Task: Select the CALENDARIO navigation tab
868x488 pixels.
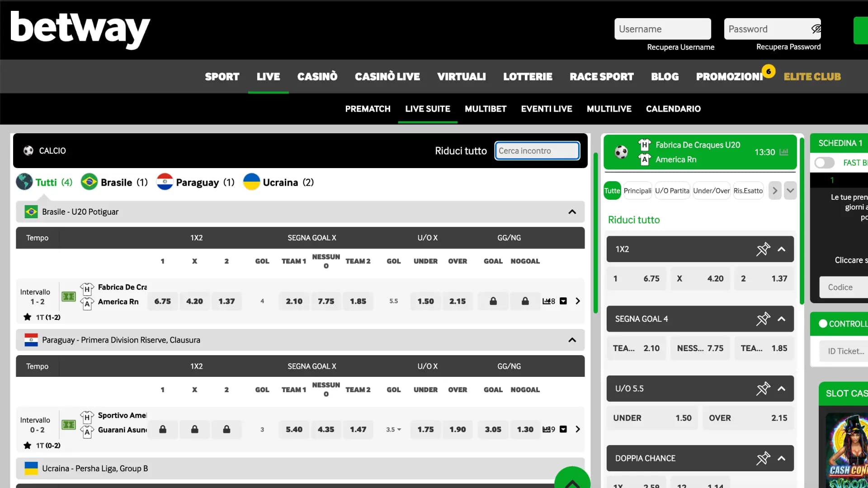Action: (x=673, y=108)
